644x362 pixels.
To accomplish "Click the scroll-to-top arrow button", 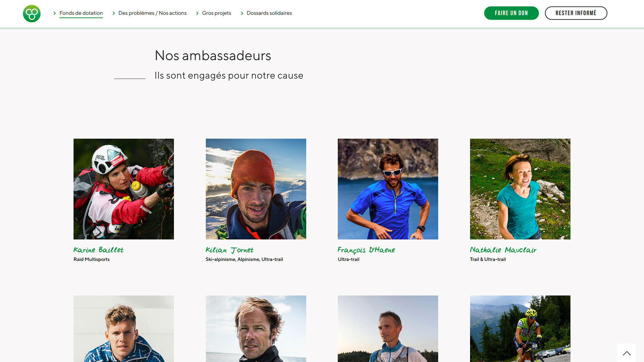I will (x=626, y=353).
